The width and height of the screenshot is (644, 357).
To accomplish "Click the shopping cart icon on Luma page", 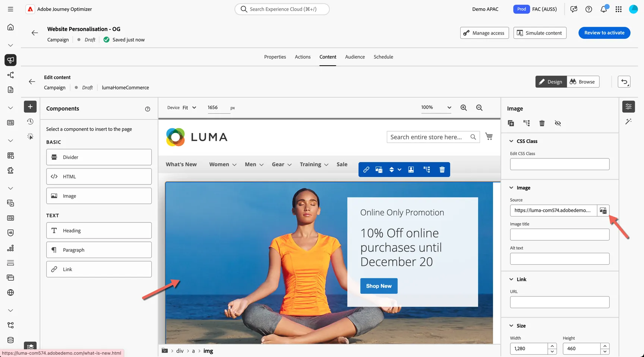I will click(x=489, y=136).
